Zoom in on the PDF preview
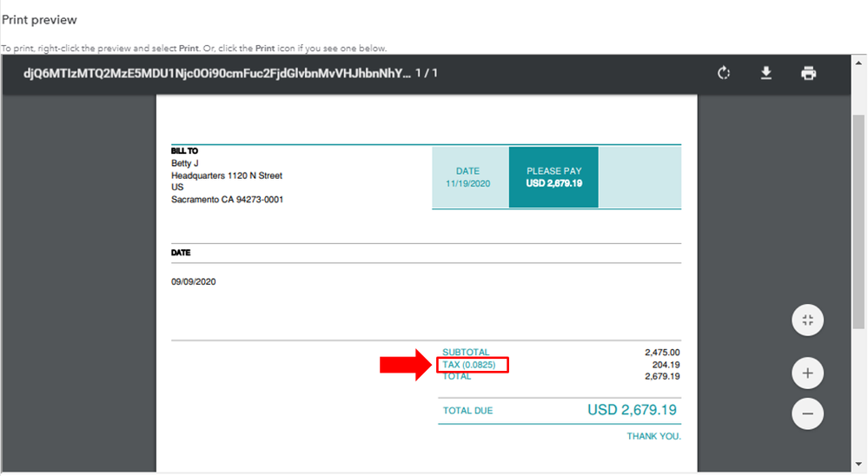The height and width of the screenshot is (476, 868). (x=808, y=373)
